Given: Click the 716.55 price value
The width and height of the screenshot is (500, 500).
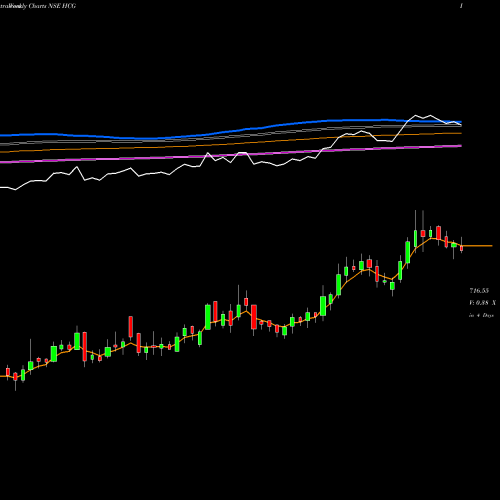Looking at the screenshot, I should click(x=479, y=291).
